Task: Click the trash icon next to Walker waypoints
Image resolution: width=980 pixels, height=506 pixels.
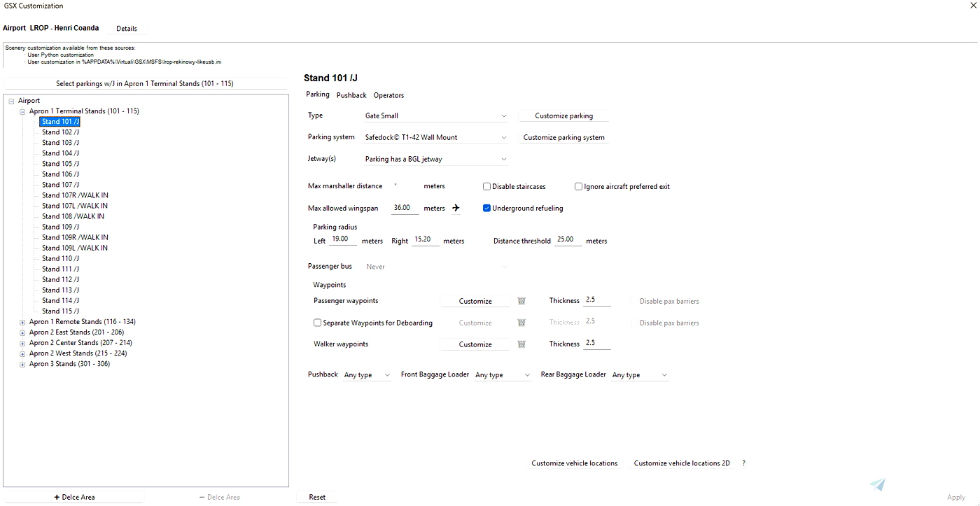Action: point(521,344)
